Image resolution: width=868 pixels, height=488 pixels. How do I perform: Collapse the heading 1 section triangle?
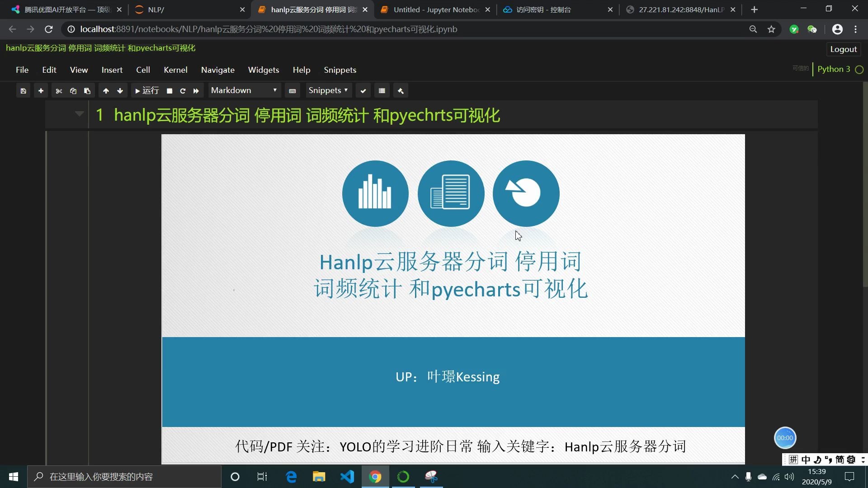tap(79, 114)
